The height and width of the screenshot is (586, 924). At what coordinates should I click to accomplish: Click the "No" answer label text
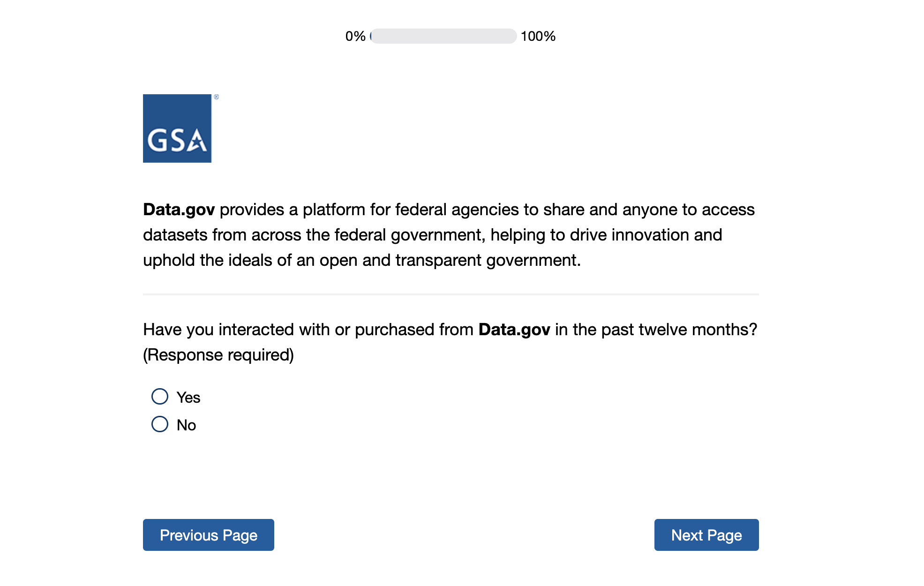tap(186, 425)
